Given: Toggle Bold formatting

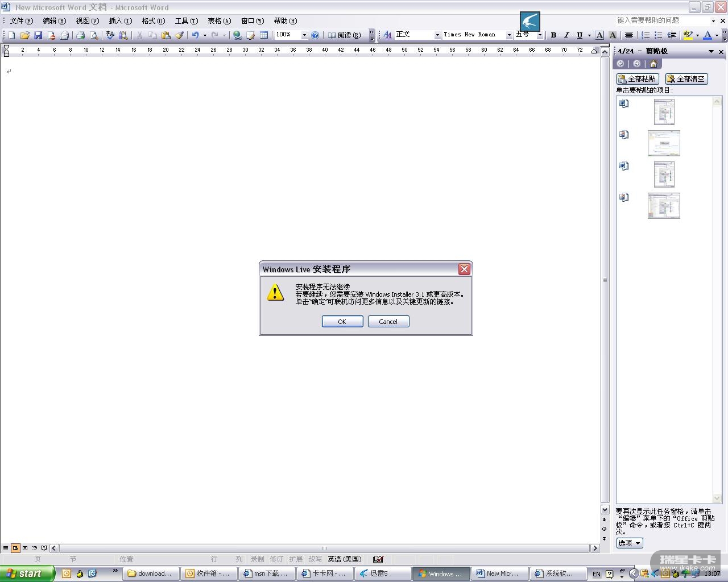Looking at the screenshot, I should pyautogui.click(x=553, y=35).
